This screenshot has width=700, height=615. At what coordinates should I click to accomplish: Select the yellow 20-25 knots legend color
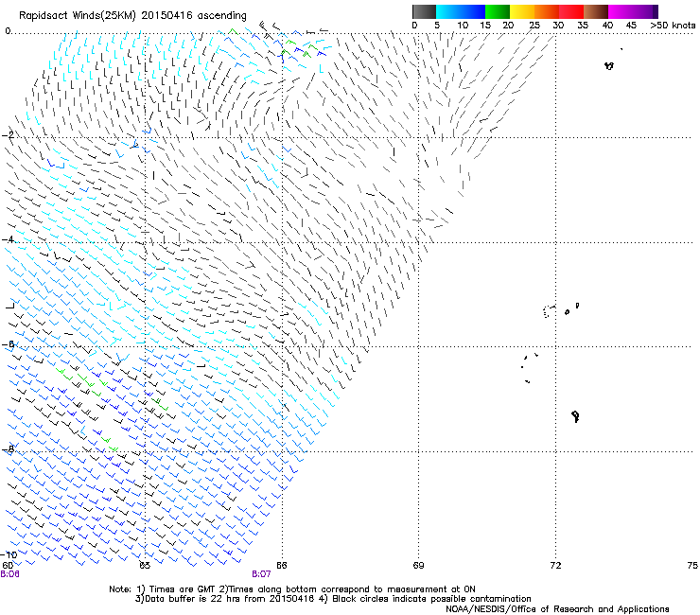pos(522,11)
